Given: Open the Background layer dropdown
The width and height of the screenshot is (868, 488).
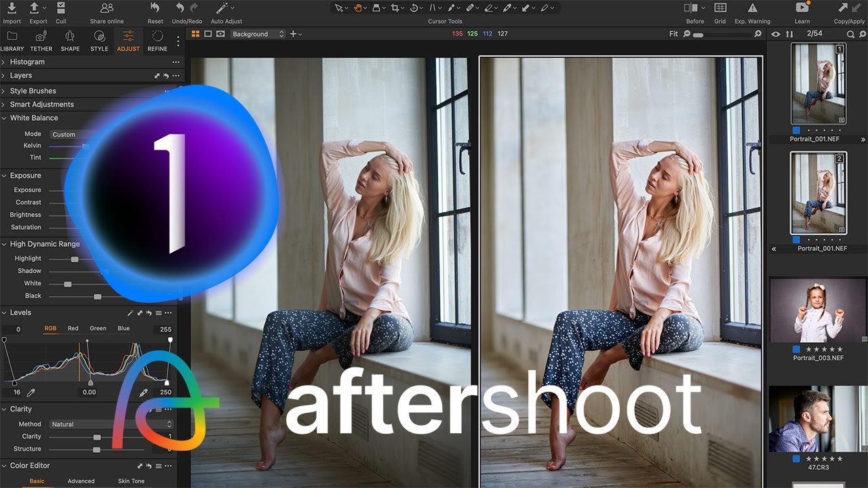Looking at the screenshot, I should click(x=258, y=34).
